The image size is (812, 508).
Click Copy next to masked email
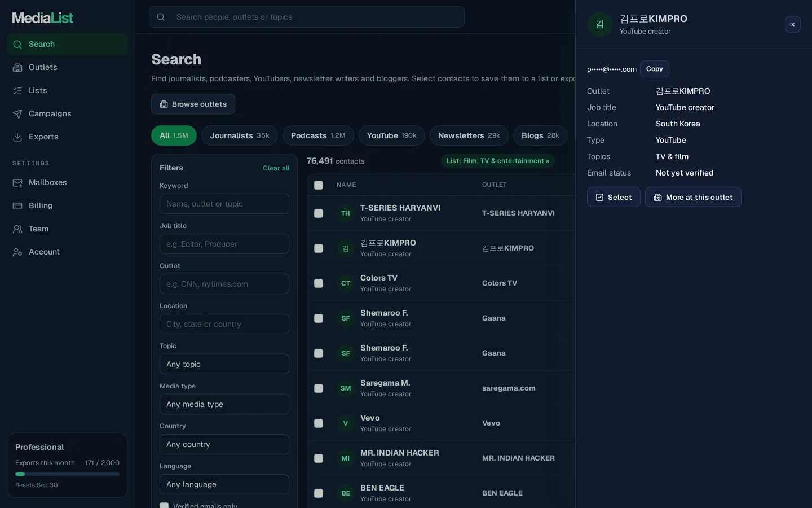[x=655, y=69]
